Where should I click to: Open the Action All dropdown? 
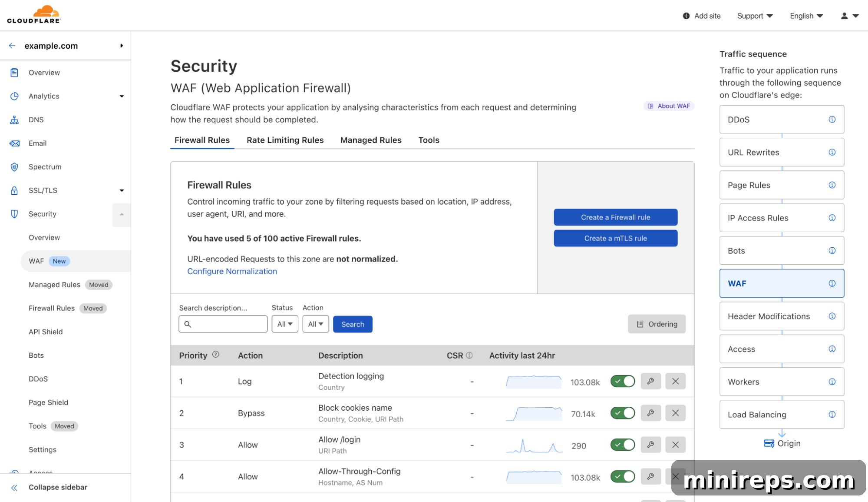316,324
